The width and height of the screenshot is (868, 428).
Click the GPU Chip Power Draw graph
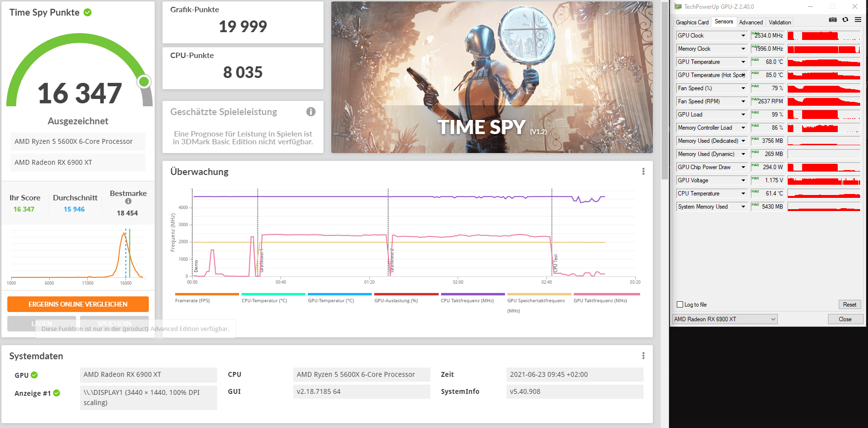tap(824, 167)
